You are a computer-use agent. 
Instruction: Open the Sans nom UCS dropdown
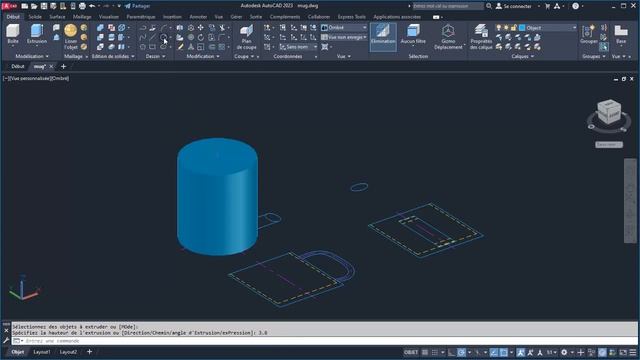click(x=298, y=47)
